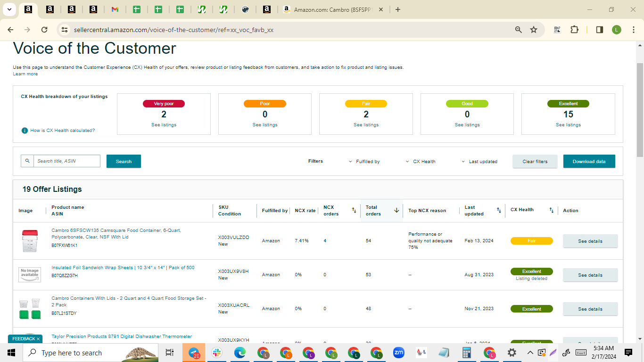This screenshot has height=362, width=644.
Task: Open the zoom magnifier in address bar
Action: point(519,30)
